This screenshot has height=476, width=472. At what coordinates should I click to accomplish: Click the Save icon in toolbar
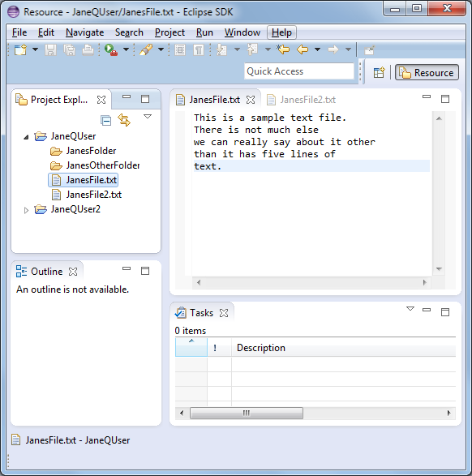coord(51,49)
